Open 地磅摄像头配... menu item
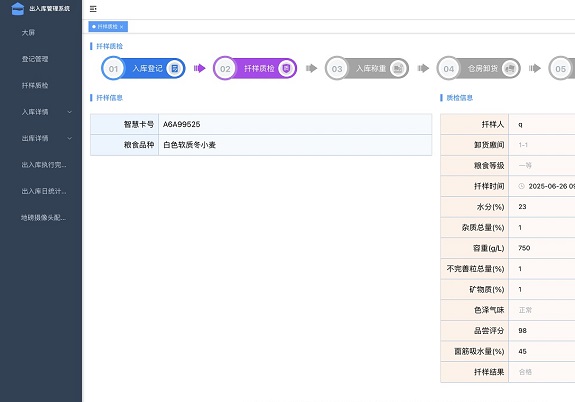This screenshot has height=402, width=575. coord(44,218)
